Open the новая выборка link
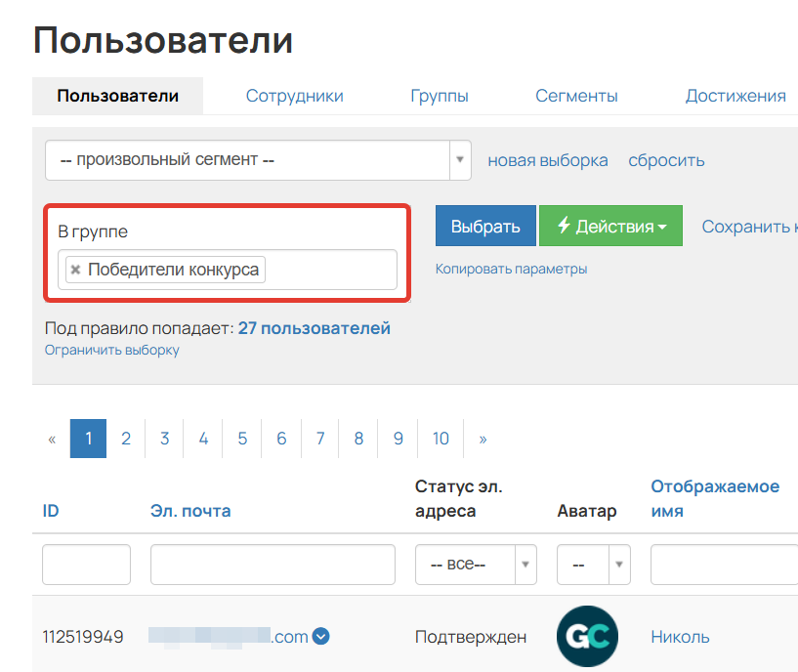Screen dimensions: 798x672 point(547,160)
